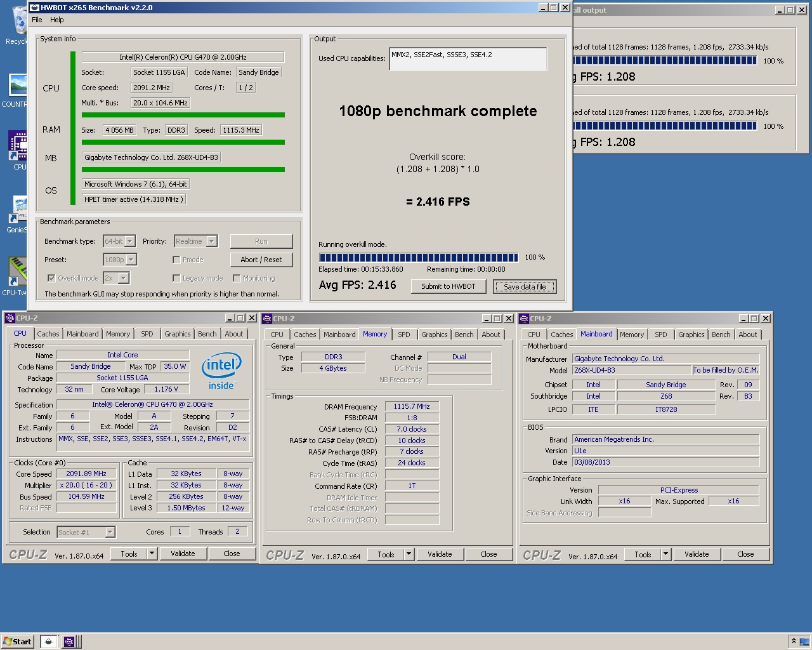The image size is (812, 650).
Task: Click upper progress bar in kill output window
Action: click(x=664, y=61)
